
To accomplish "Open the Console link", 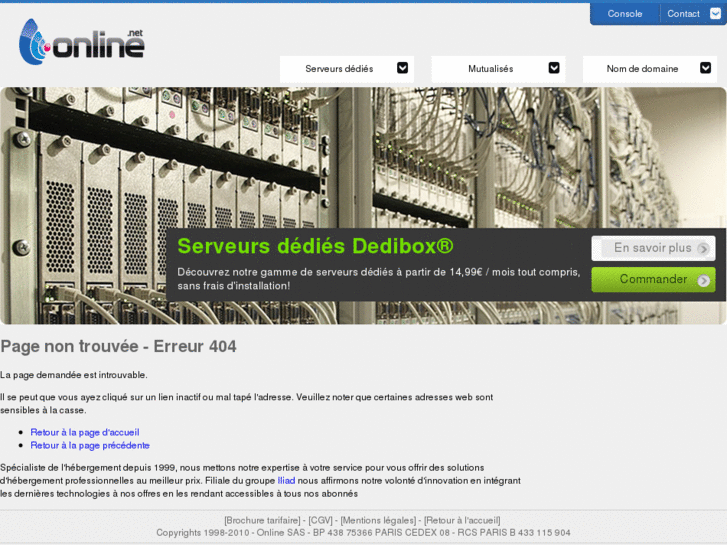I will (x=625, y=14).
